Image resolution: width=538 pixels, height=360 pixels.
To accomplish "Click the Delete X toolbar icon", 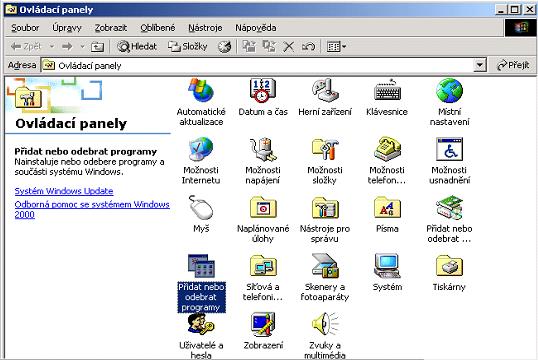I will [289, 46].
